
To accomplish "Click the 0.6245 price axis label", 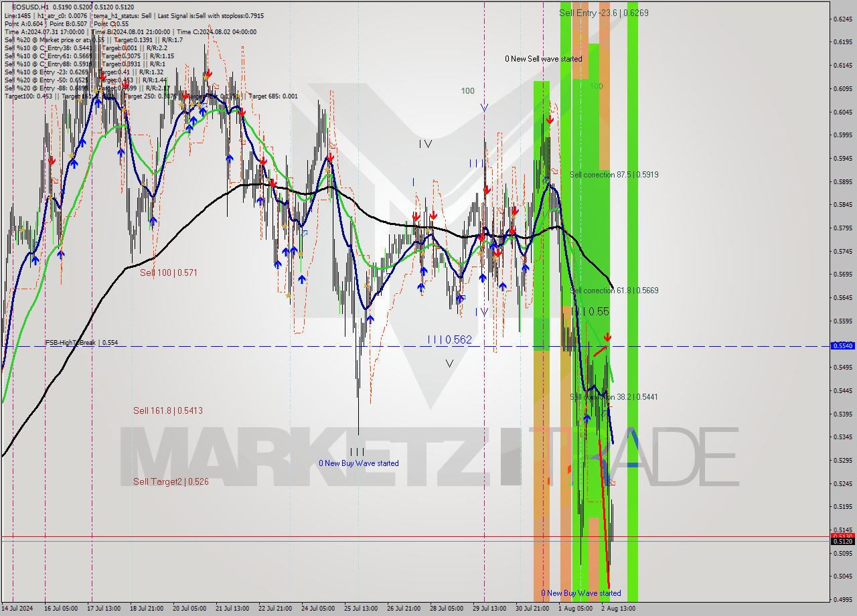I will pyautogui.click(x=842, y=19).
